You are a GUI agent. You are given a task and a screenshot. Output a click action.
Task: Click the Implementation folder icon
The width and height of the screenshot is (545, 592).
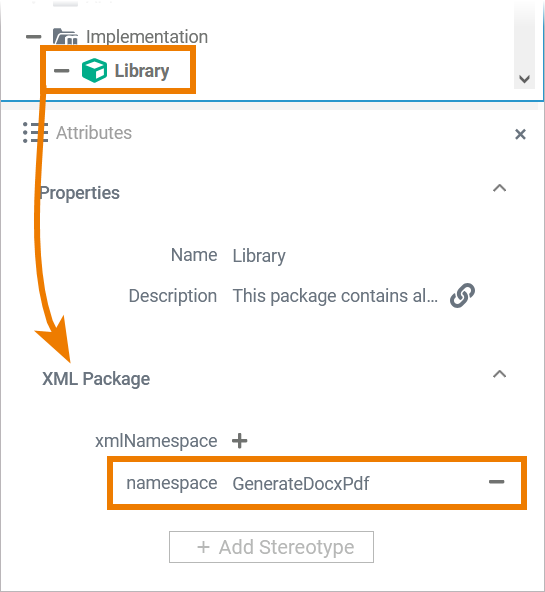click(x=65, y=37)
